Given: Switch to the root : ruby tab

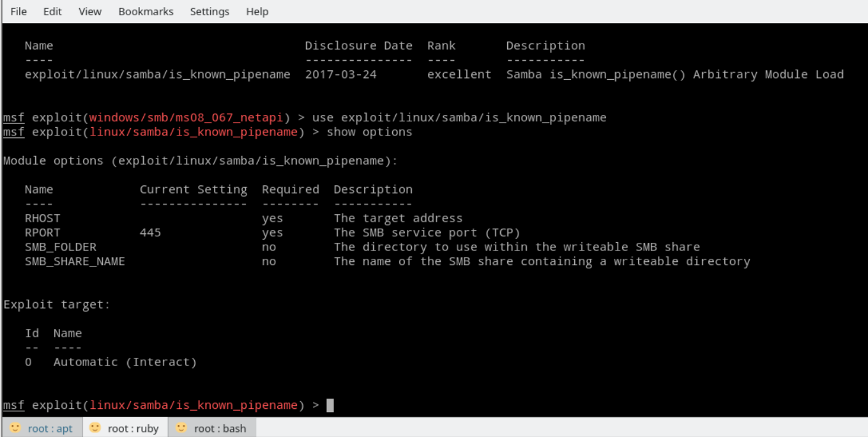Looking at the screenshot, I should [125, 428].
